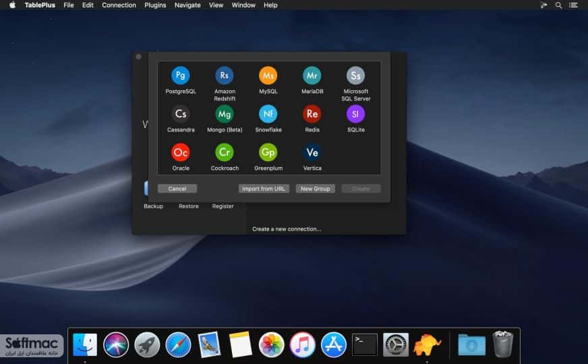Image resolution: width=588 pixels, height=364 pixels.
Task: Open the TablePlus application menu
Action: coord(40,5)
